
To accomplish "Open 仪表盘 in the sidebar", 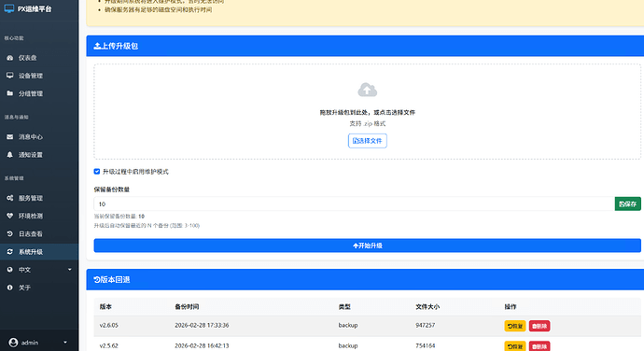I will point(39,58).
